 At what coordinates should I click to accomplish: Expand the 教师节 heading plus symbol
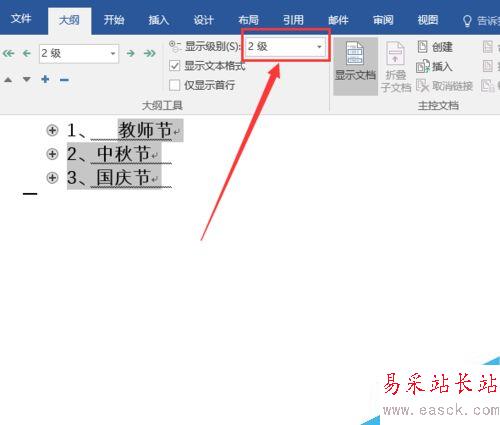pos(52,130)
